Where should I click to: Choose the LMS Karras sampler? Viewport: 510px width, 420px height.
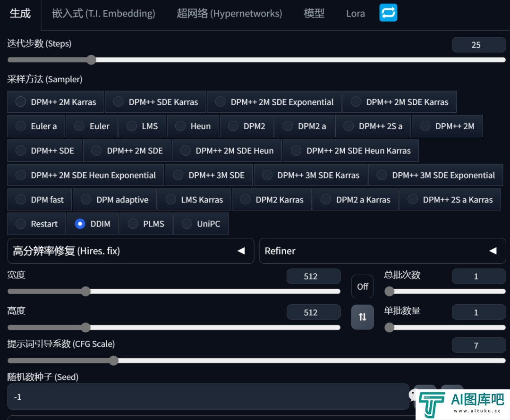pos(194,200)
